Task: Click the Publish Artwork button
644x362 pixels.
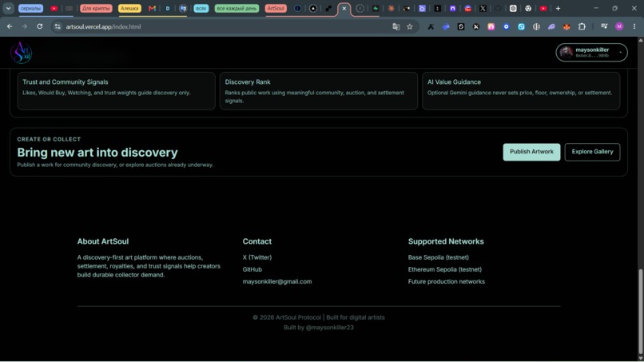Action: point(531,152)
